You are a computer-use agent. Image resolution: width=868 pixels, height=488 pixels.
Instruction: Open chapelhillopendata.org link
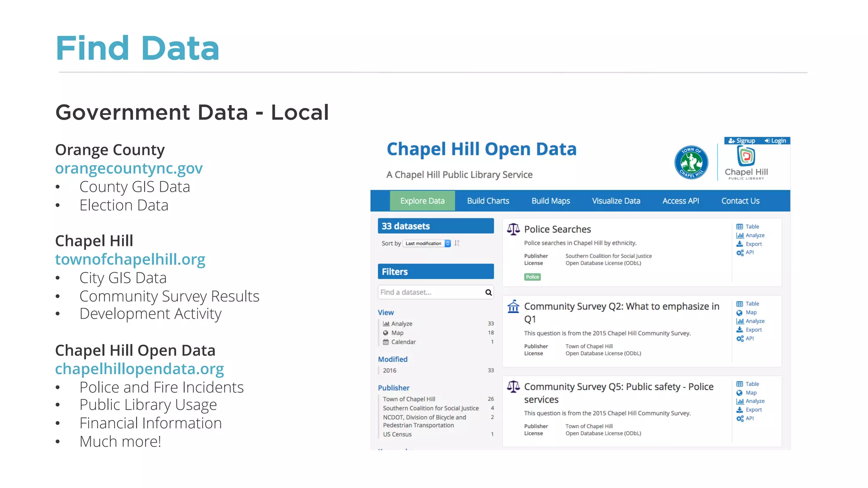click(x=139, y=369)
